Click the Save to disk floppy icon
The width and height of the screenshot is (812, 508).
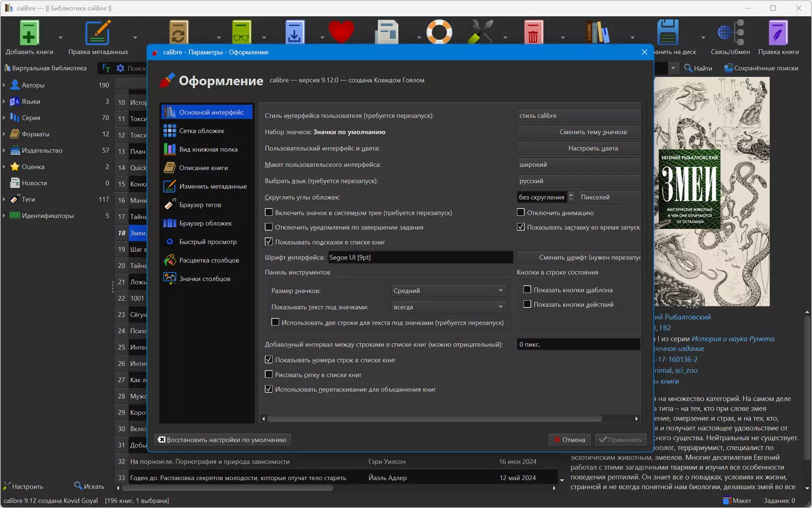coord(668,33)
